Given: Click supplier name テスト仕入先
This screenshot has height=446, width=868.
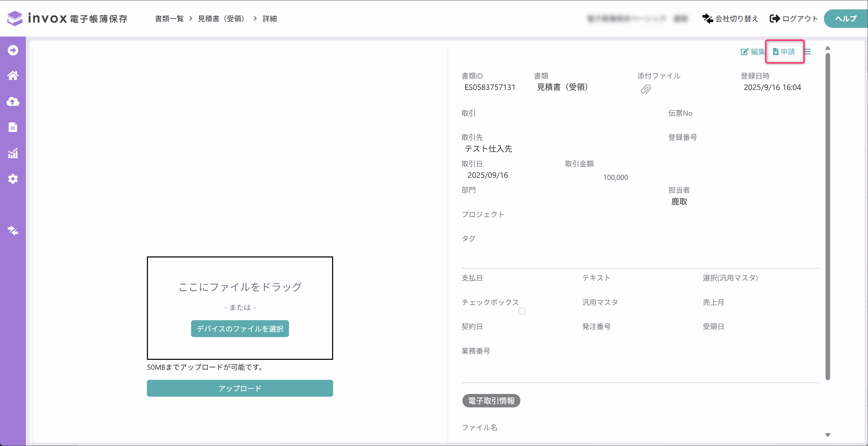Looking at the screenshot, I should tap(488, 149).
